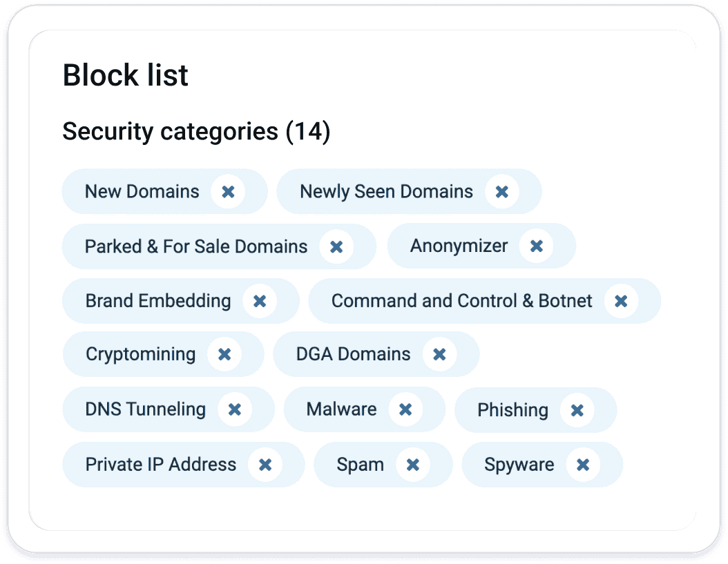Delete the Parked & For Sale Domains tag

coord(336,246)
